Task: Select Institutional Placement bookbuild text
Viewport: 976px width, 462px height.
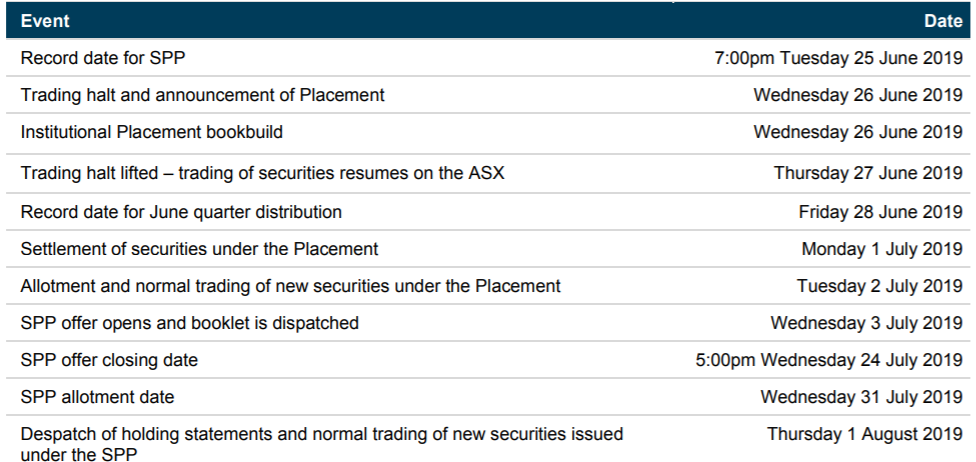Action: [x=151, y=132]
